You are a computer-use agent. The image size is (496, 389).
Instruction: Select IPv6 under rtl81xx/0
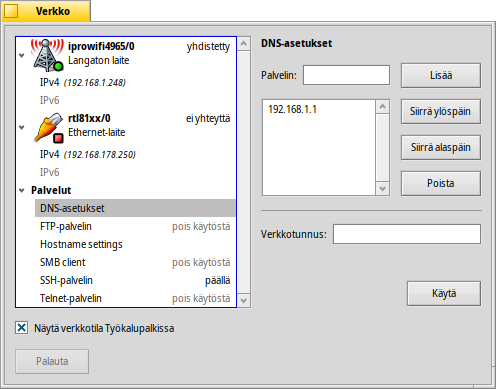(135, 172)
